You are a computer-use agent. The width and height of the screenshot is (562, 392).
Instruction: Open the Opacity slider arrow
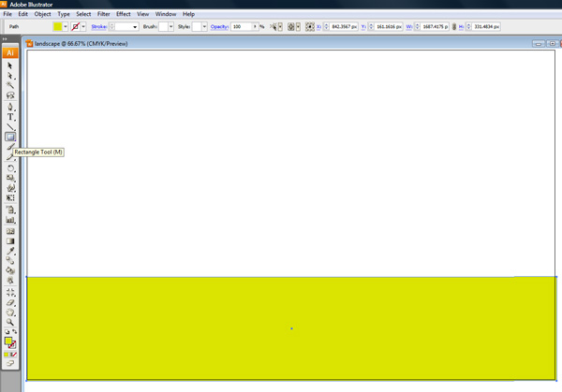(x=255, y=26)
